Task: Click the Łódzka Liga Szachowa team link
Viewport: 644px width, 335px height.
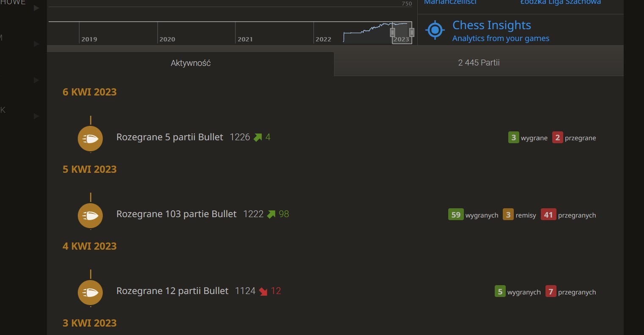Action: point(560,2)
